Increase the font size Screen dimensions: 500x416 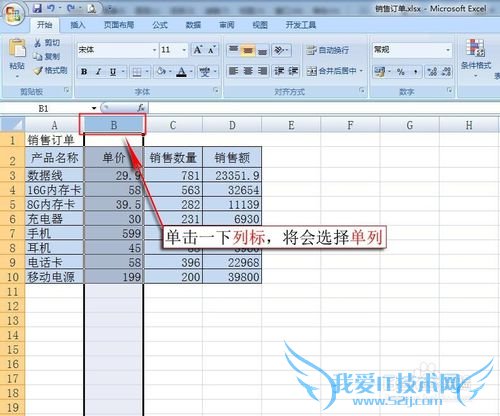point(197,50)
